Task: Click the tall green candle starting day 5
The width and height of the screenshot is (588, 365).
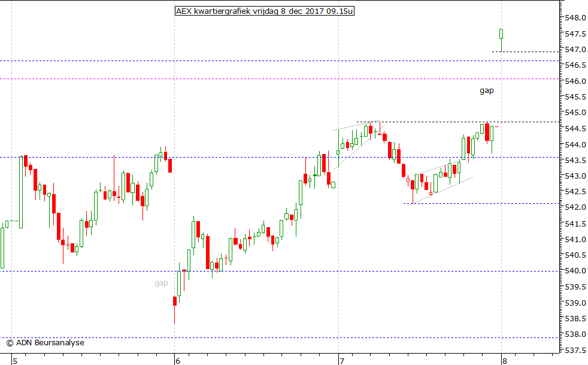Action: tap(21, 192)
